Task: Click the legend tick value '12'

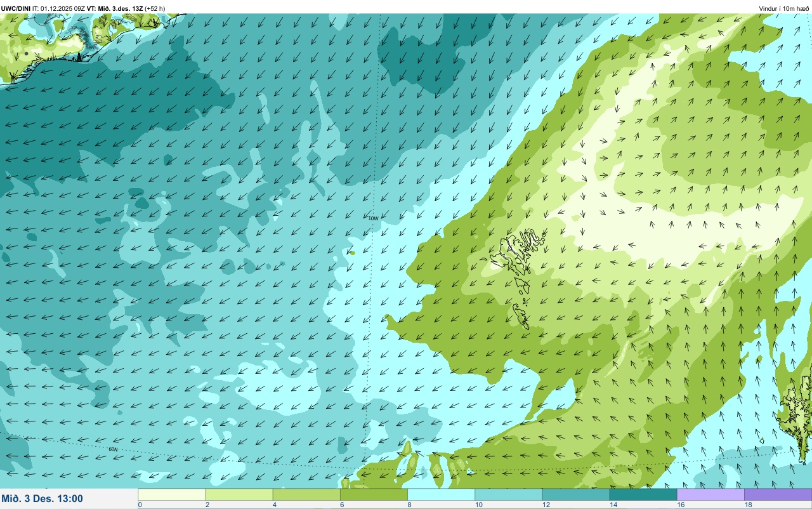Action: click(x=546, y=505)
